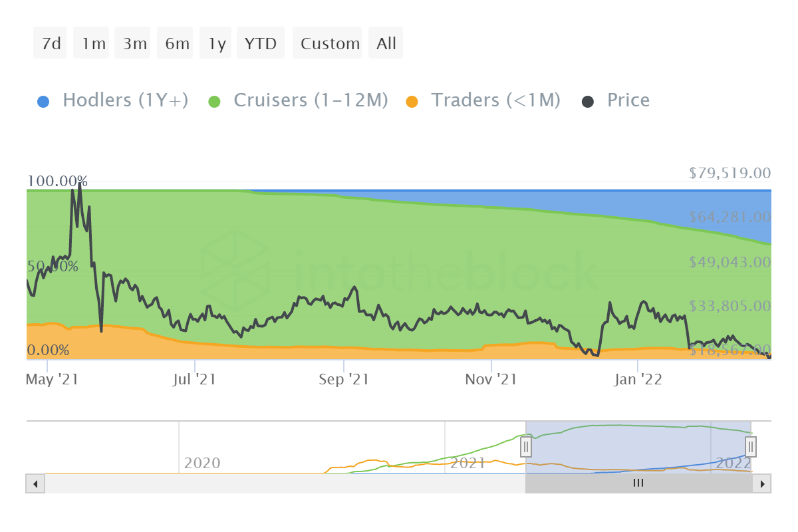Click the YTD button
798x532 pixels.
[260, 43]
